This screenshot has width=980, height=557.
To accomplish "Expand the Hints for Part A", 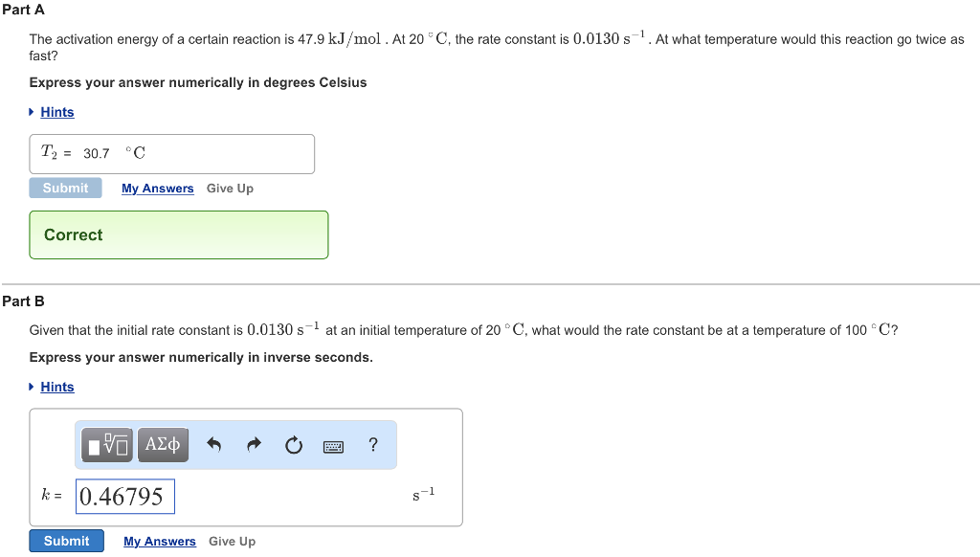I will pyautogui.click(x=58, y=112).
